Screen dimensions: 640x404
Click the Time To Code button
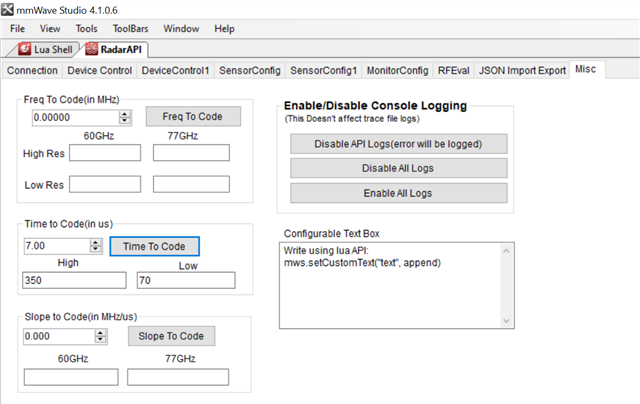(x=154, y=246)
